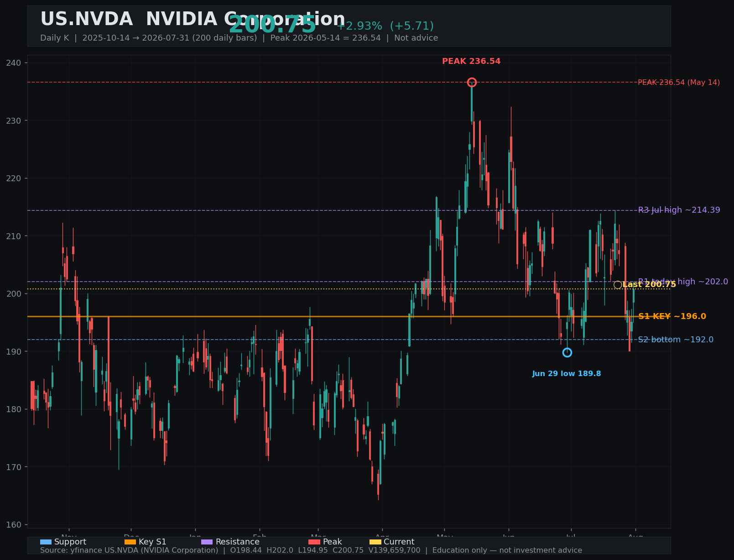Screen dimensions: 734x560
Task: Click the "Last 200.75" label
Action: (649, 285)
